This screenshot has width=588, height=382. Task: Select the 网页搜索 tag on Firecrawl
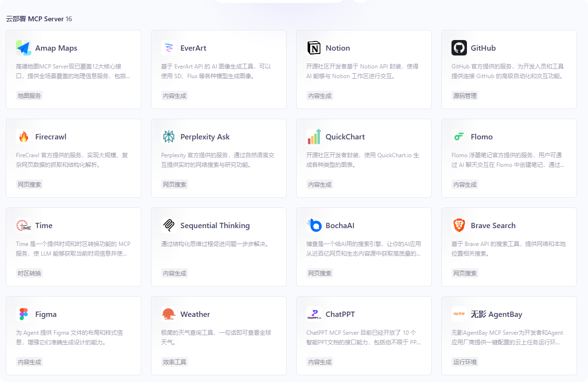(29, 184)
